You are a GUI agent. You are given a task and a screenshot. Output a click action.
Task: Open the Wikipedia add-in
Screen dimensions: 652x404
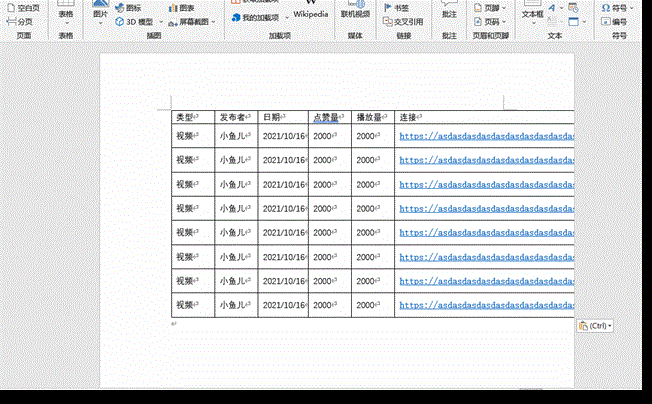tap(310, 14)
